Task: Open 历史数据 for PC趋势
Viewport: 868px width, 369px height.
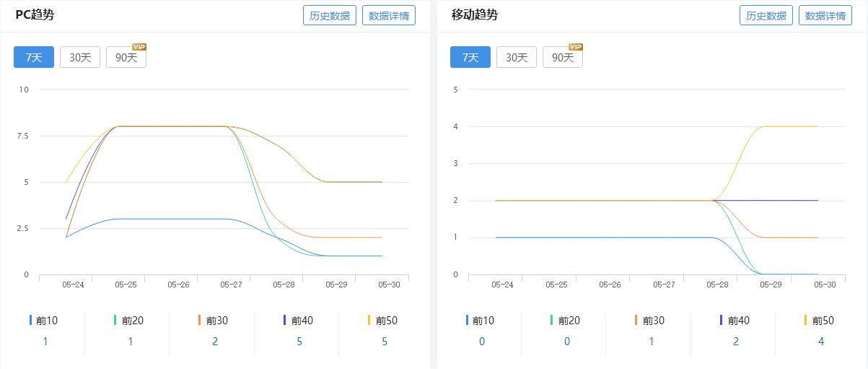Action: pyautogui.click(x=330, y=15)
